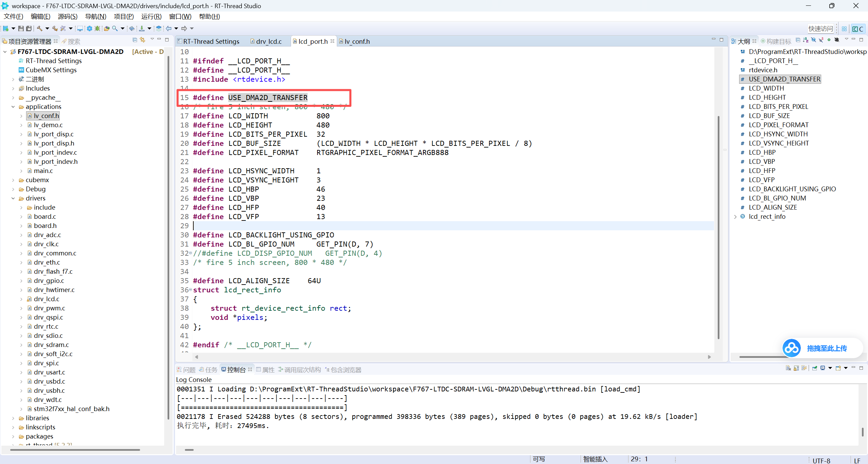Image resolution: width=868 pixels, height=464 pixels.
Task: Click the display selected console icon
Action: point(823,368)
